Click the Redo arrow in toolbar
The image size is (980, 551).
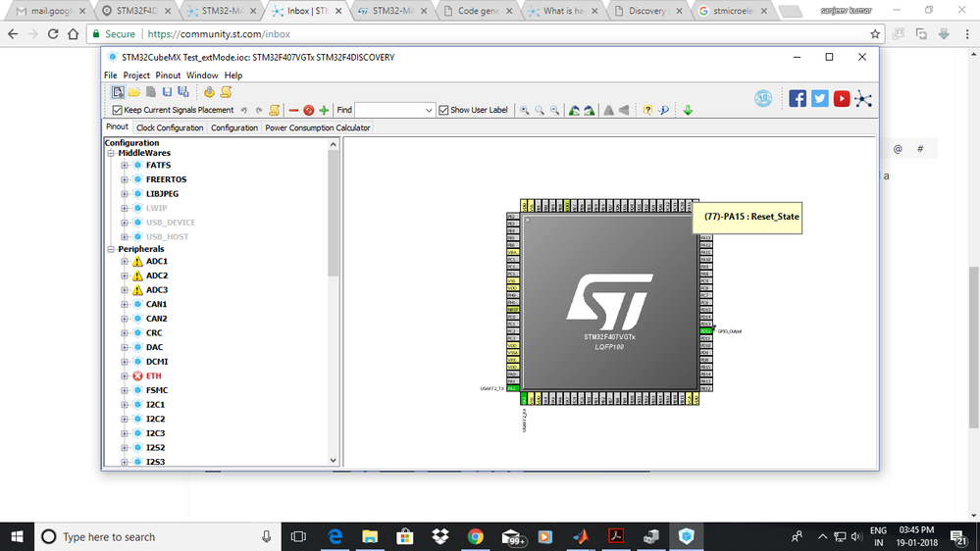[259, 111]
